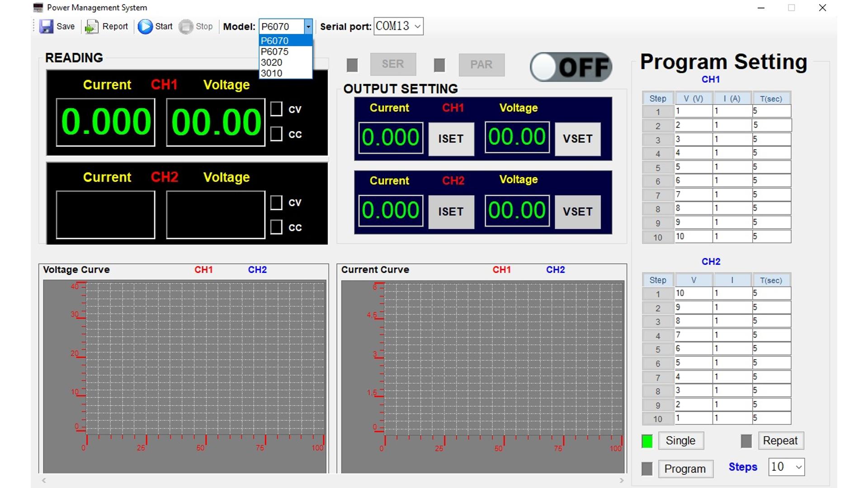Click the horizontal scrollbar left arrow
The width and height of the screenshot is (868, 488).
pyautogui.click(x=44, y=480)
